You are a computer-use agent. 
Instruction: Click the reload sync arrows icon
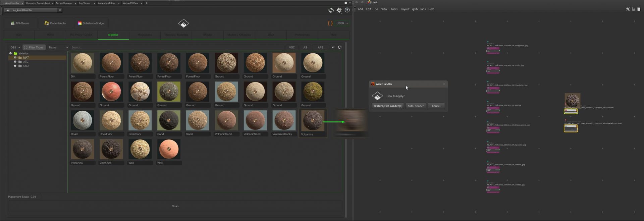(x=331, y=10)
